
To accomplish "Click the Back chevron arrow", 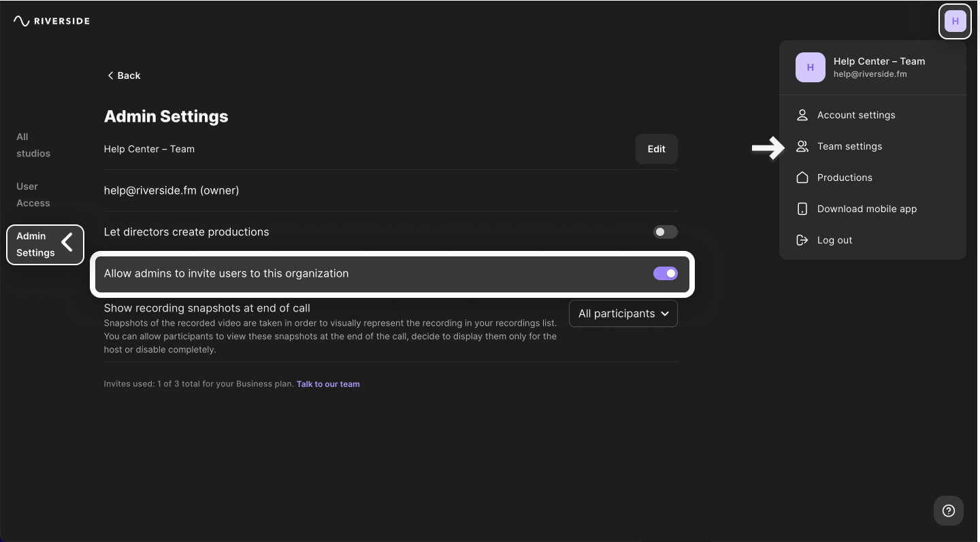I will (x=110, y=75).
